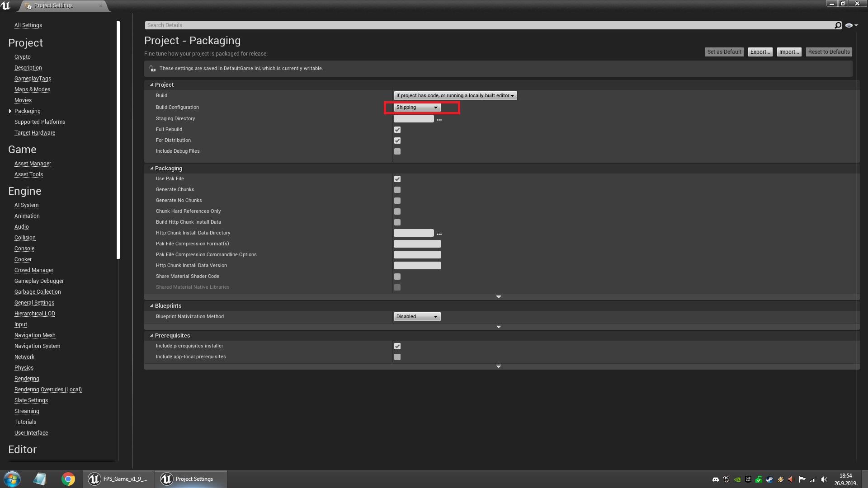Open Blueprint Nativization Method dropdown
Viewport: 868px width, 488px height.
click(x=417, y=317)
